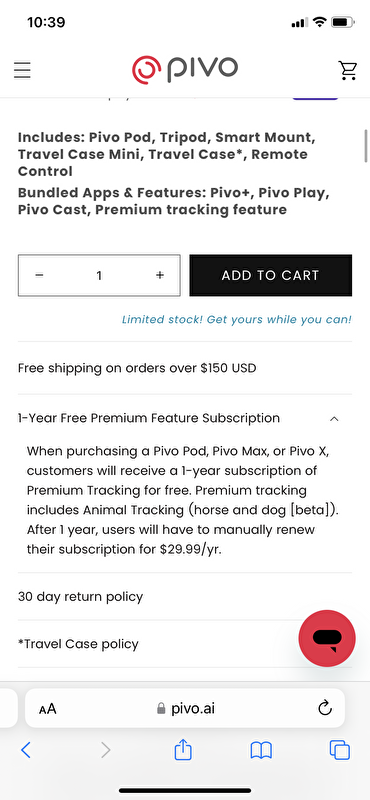Expand the 30 day return policy
370x800 pixels.
[x=185, y=596]
